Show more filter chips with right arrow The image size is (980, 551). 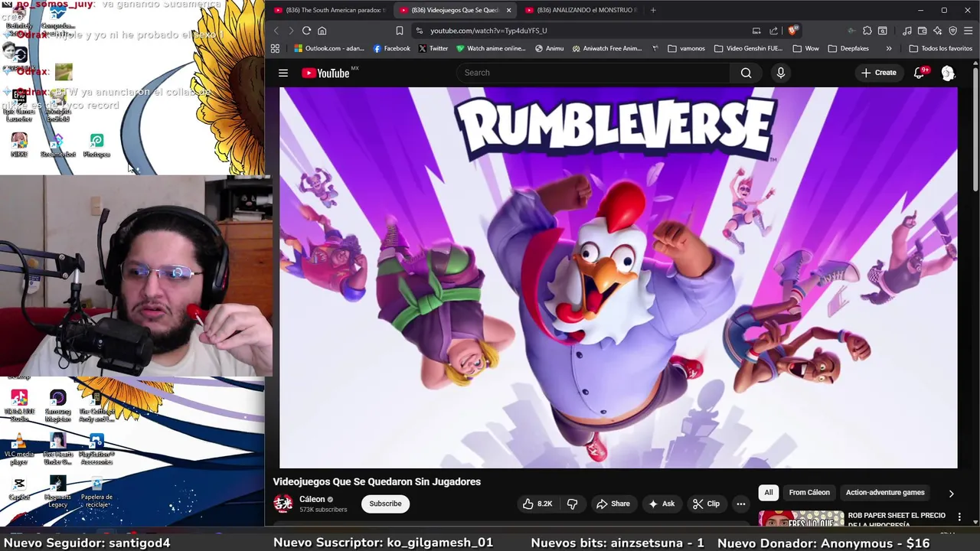[951, 494]
